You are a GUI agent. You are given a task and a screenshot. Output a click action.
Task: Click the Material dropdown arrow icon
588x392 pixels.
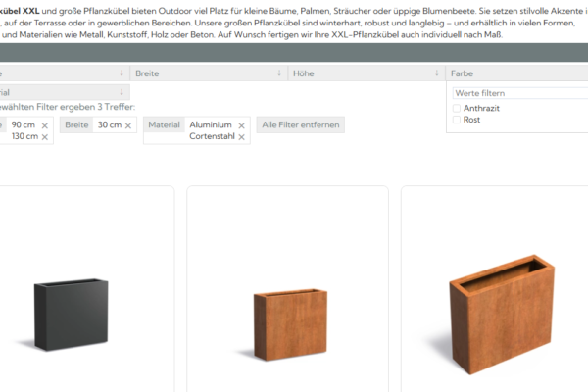[121, 92]
